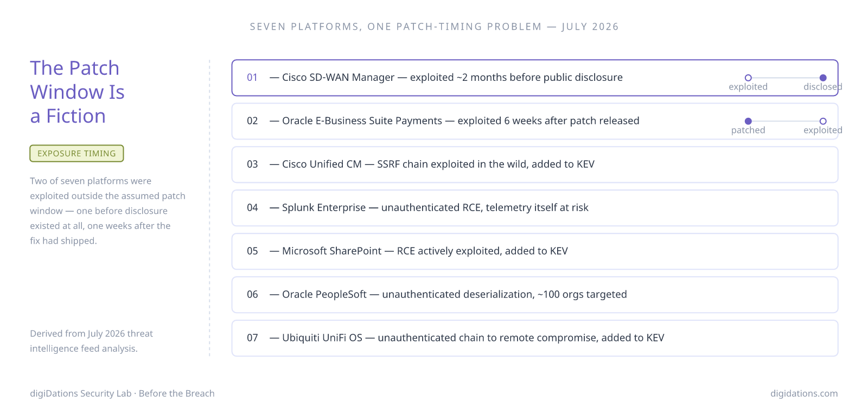Viewport: 868px width, 419px height.
Task: Click the filled patched marker in row 02
Action: (x=748, y=121)
